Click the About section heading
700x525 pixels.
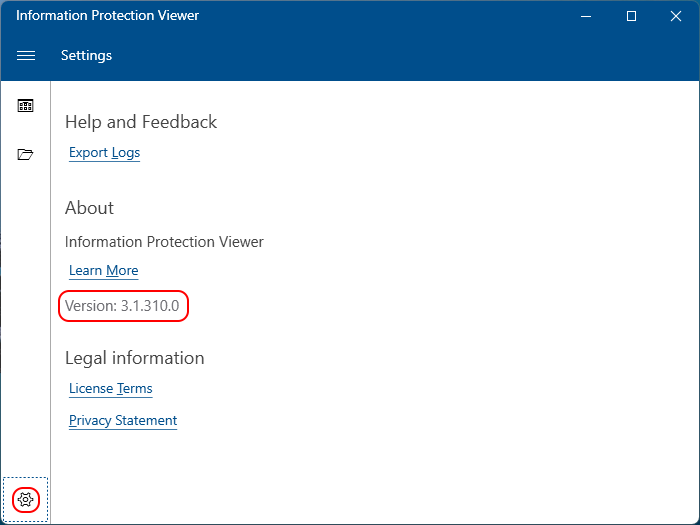pos(89,208)
